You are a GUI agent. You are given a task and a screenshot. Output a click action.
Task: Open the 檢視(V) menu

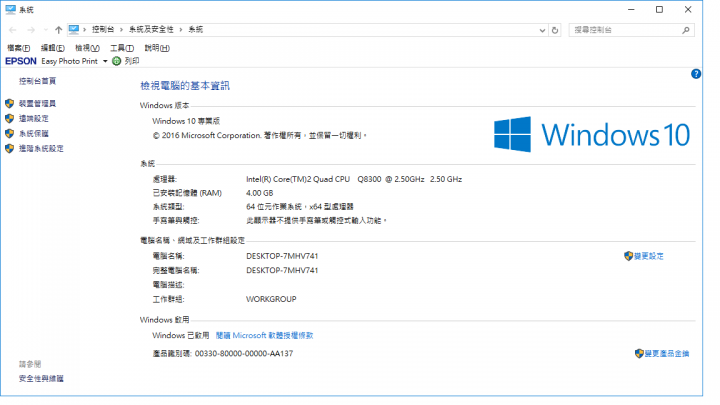(87, 48)
